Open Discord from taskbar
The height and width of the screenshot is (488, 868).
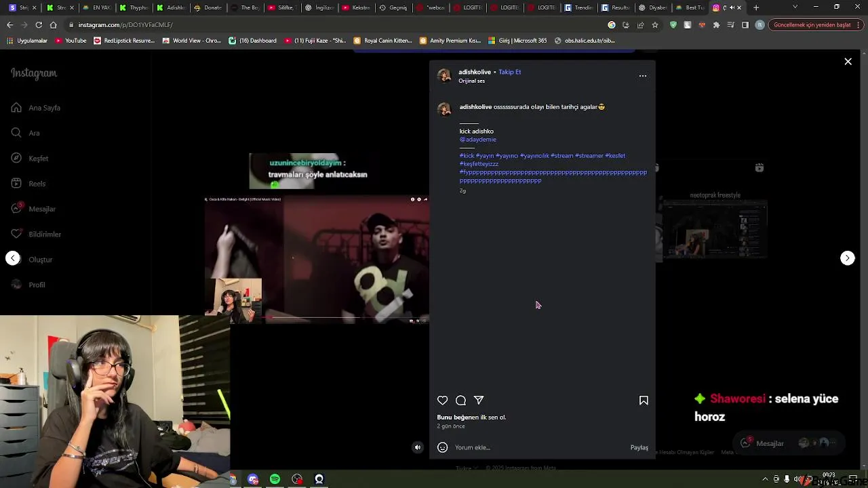pos(253,479)
